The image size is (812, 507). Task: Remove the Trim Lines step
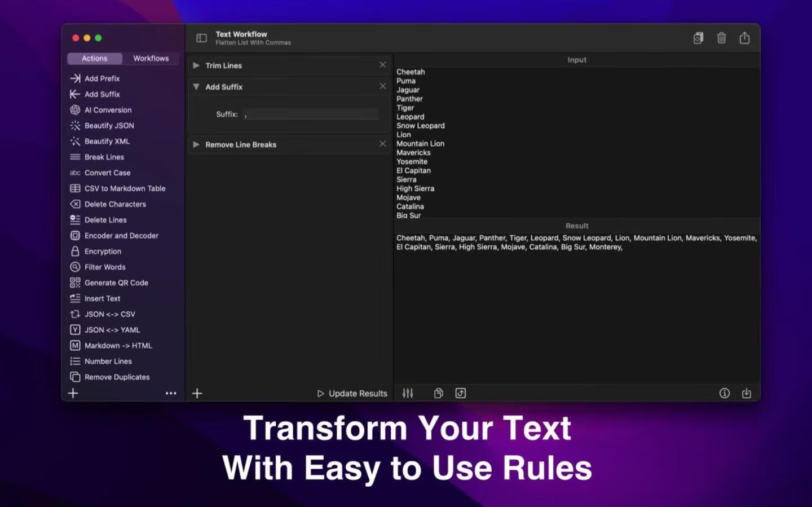click(x=382, y=65)
